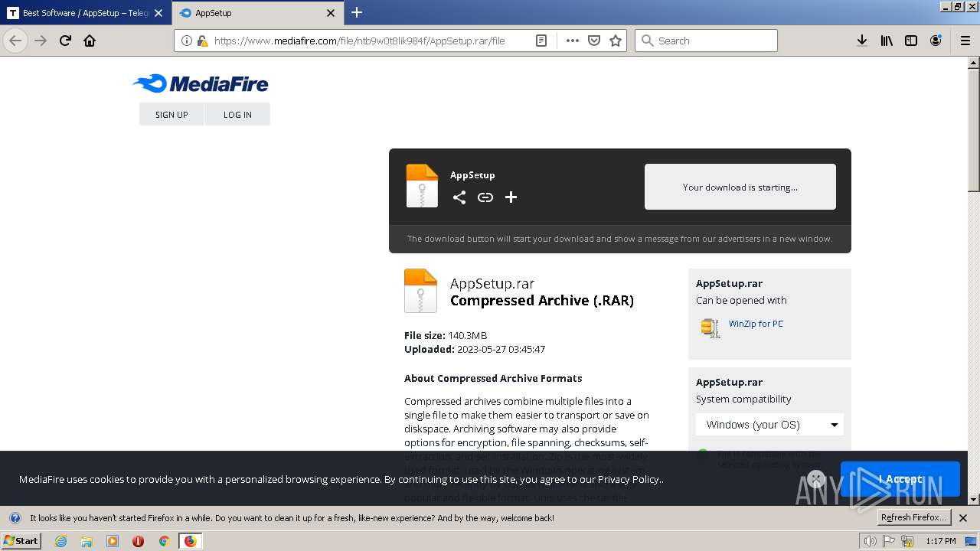Click the clock showing 1:17 PM
The width and height of the screenshot is (980, 551).
(x=941, y=541)
